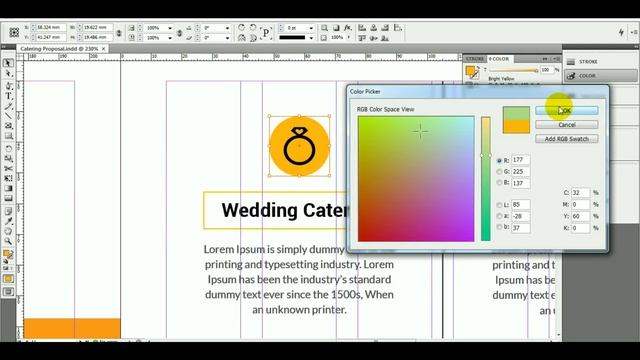Select the Gradient Swatch tool
This screenshot has width=640, height=360.
[x=8, y=189]
